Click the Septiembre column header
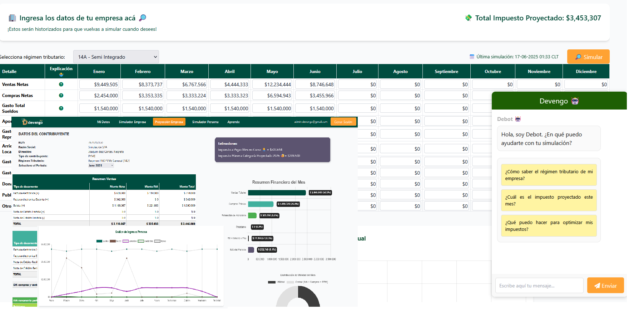This screenshot has height=325, width=644. pos(446,72)
